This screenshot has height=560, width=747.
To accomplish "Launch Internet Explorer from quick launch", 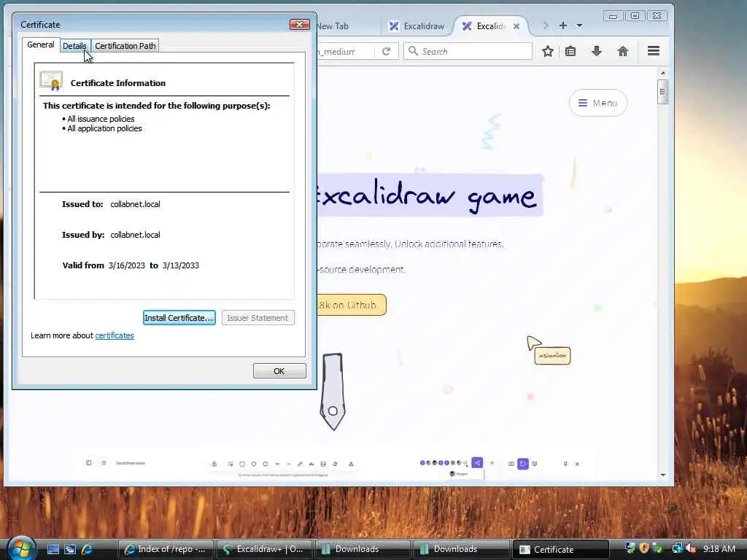I will (x=87, y=549).
